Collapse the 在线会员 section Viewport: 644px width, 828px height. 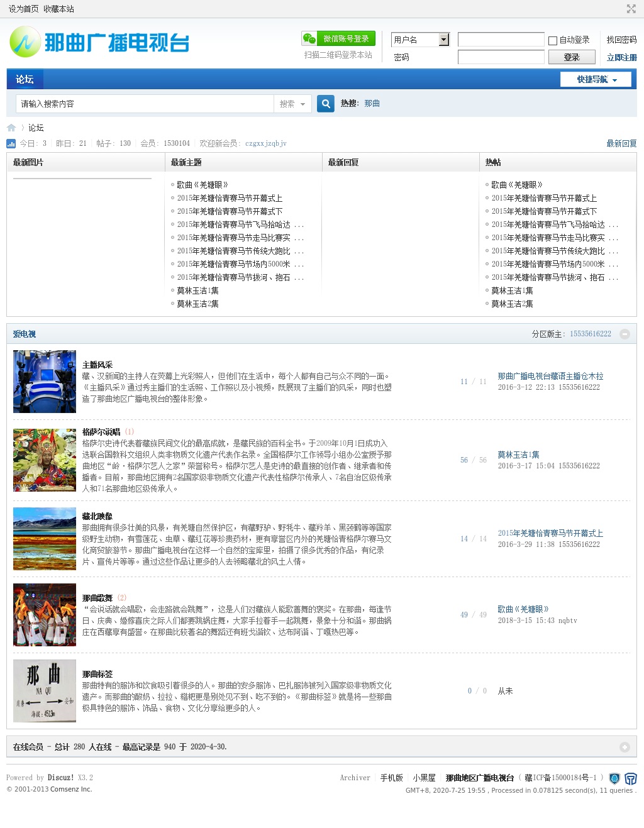[625, 747]
